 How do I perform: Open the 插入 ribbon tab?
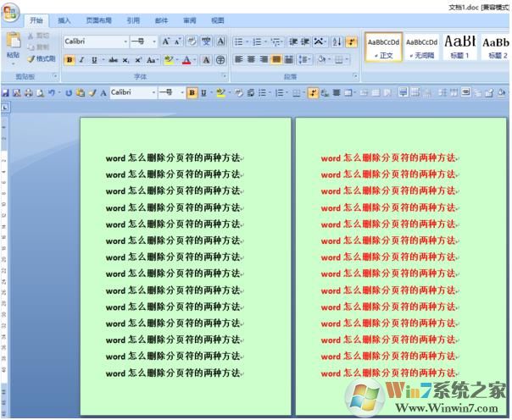coord(64,20)
